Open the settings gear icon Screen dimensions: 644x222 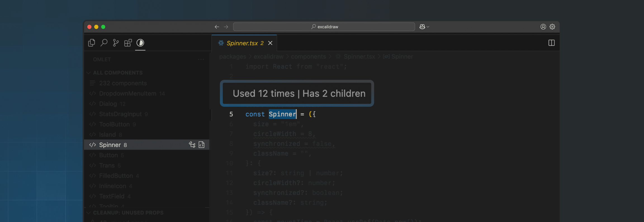pos(552,27)
